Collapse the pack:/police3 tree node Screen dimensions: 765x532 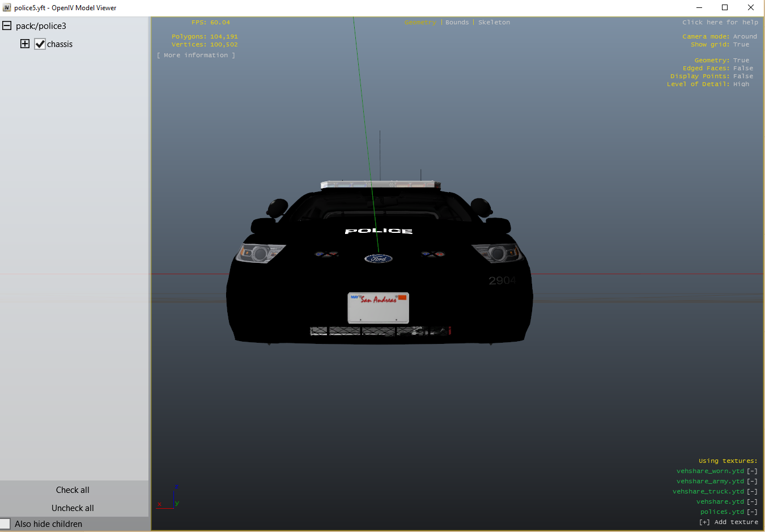pyautogui.click(x=7, y=26)
